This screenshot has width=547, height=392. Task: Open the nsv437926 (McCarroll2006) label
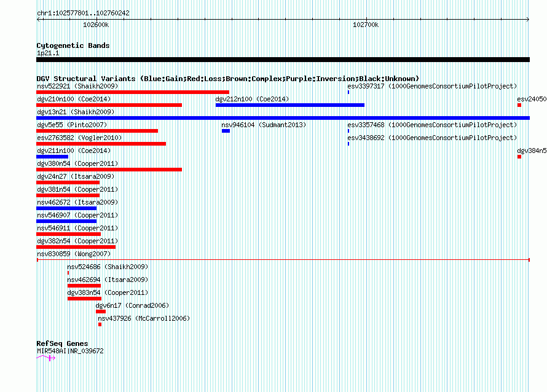tap(144, 318)
